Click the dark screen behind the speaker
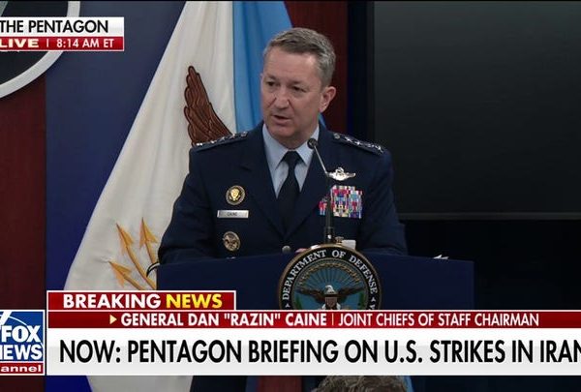Viewport: 581px width, 392px height. coord(477,107)
